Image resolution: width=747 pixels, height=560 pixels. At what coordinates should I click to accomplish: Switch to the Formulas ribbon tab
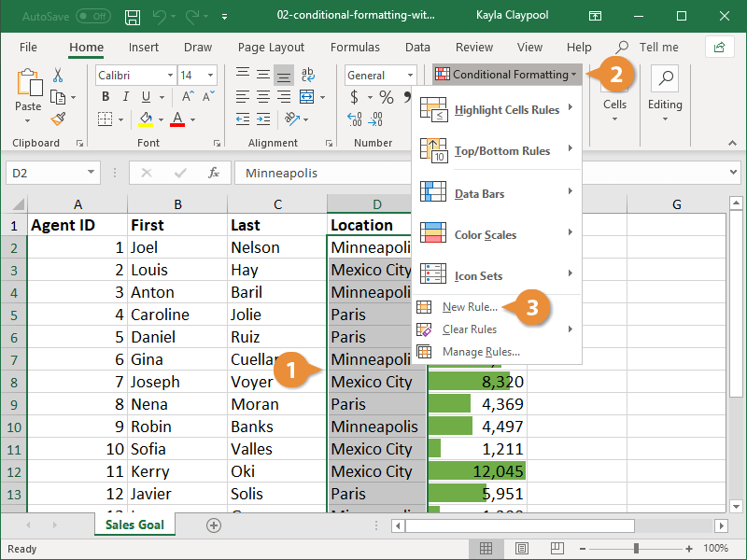pyautogui.click(x=355, y=47)
